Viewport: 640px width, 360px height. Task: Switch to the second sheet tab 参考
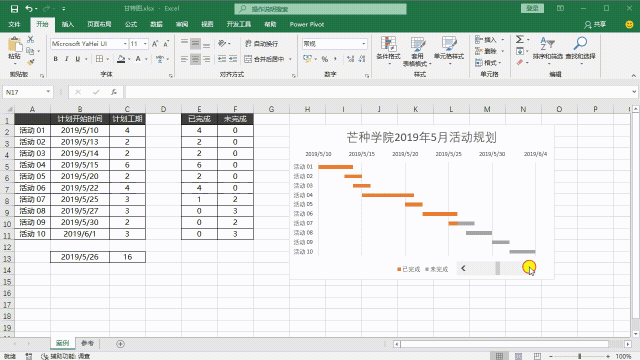pos(87,343)
